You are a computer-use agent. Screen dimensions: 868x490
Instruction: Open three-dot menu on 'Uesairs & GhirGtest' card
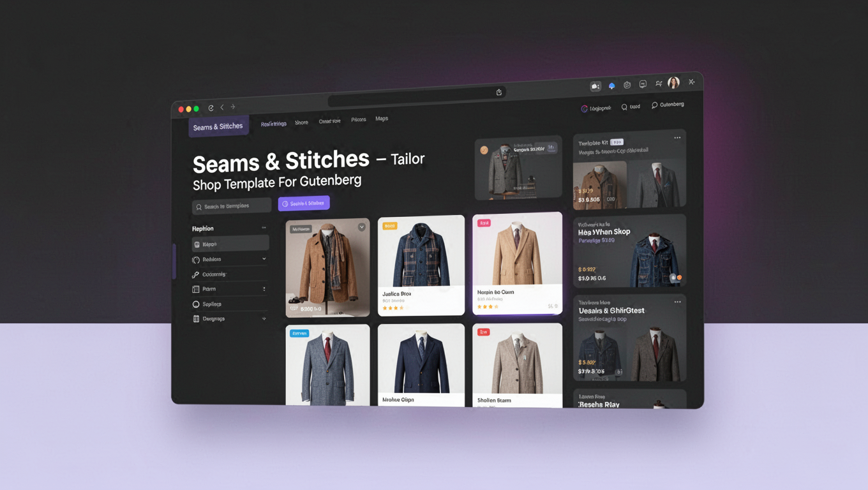click(677, 302)
